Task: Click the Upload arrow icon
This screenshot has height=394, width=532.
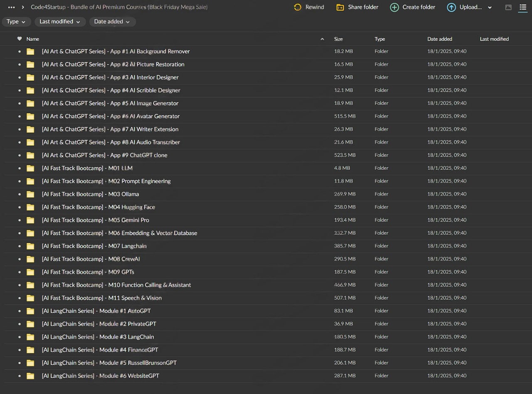Action: [451, 7]
